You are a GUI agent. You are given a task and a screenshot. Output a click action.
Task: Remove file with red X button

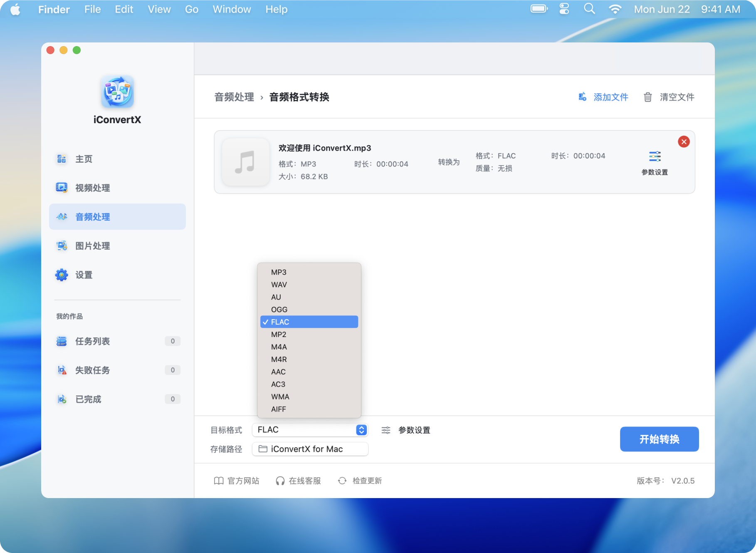[x=684, y=142]
